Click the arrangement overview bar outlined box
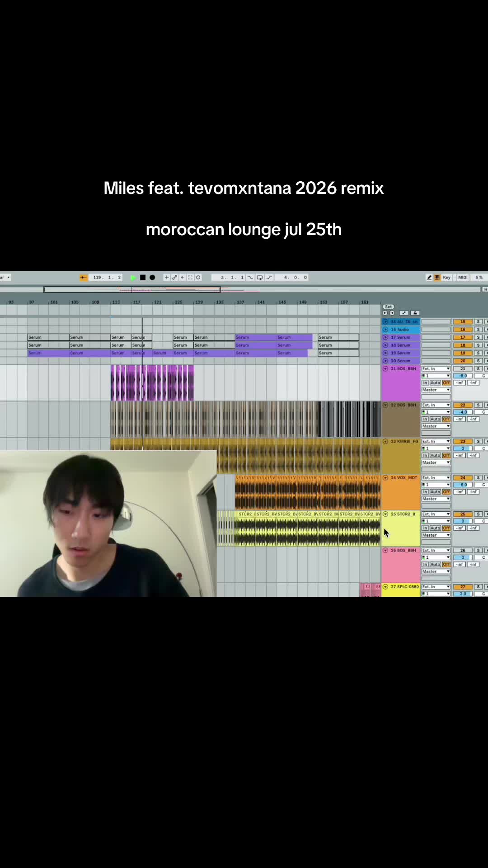Image resolution: width=488 pixels, height=868 pixels. [x=132, y=289]
